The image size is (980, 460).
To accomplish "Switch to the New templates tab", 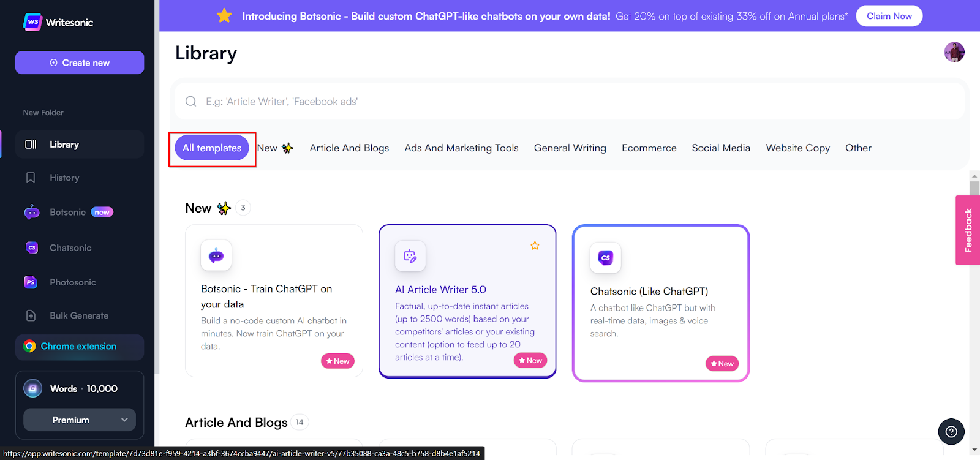I will point(275,148).
